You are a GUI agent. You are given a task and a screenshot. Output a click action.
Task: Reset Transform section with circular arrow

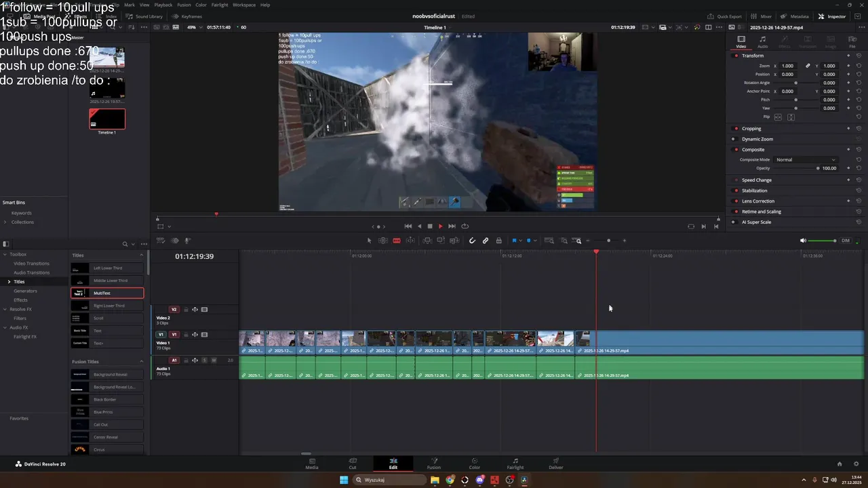[x=859, y=56]
